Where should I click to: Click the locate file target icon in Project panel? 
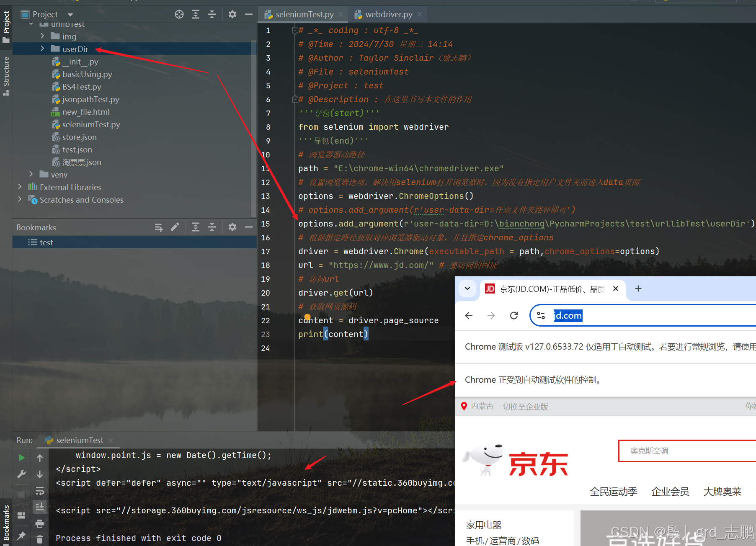tap(179, 14)
